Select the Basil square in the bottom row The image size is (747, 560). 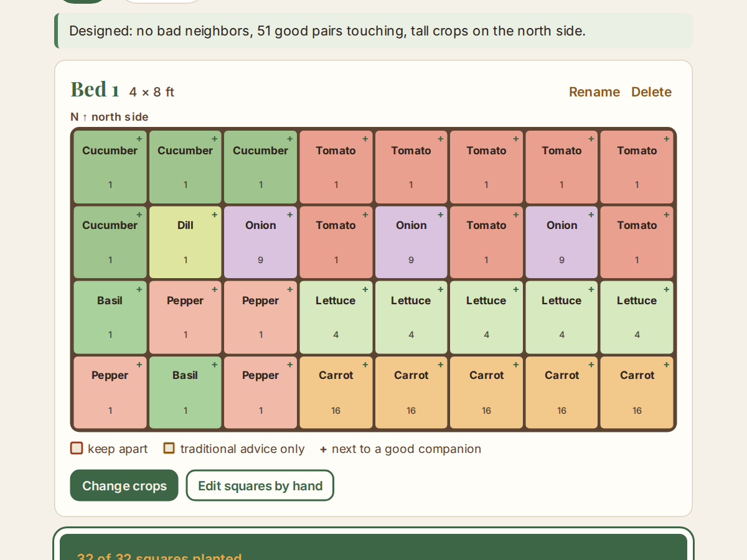tap(186, 393)
